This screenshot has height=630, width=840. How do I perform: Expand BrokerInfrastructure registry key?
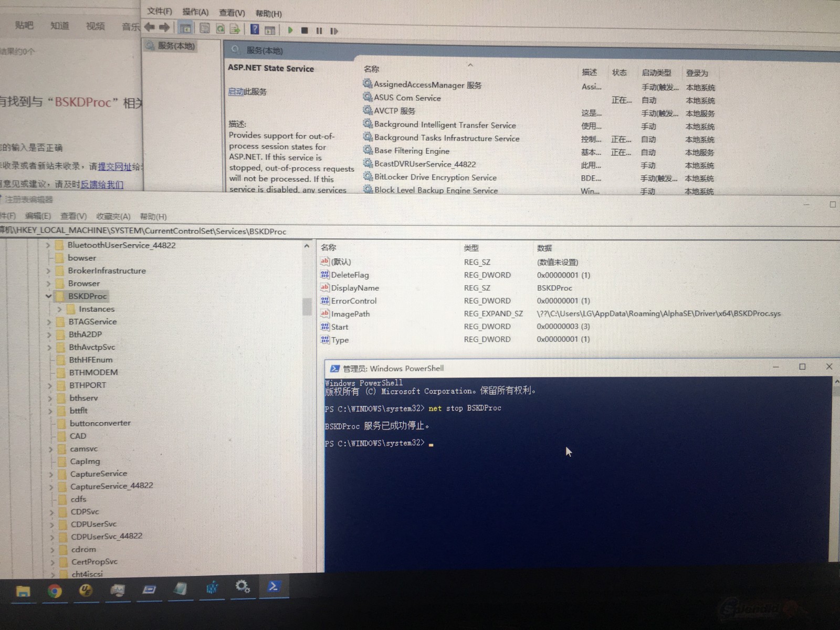point(48,271)
